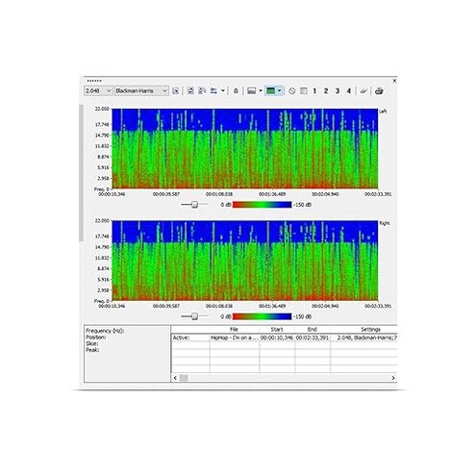Open the FFT size dropdown showing 2.048
The height and width of the screenshot is (476, 476).
click(x=98, y=91)
